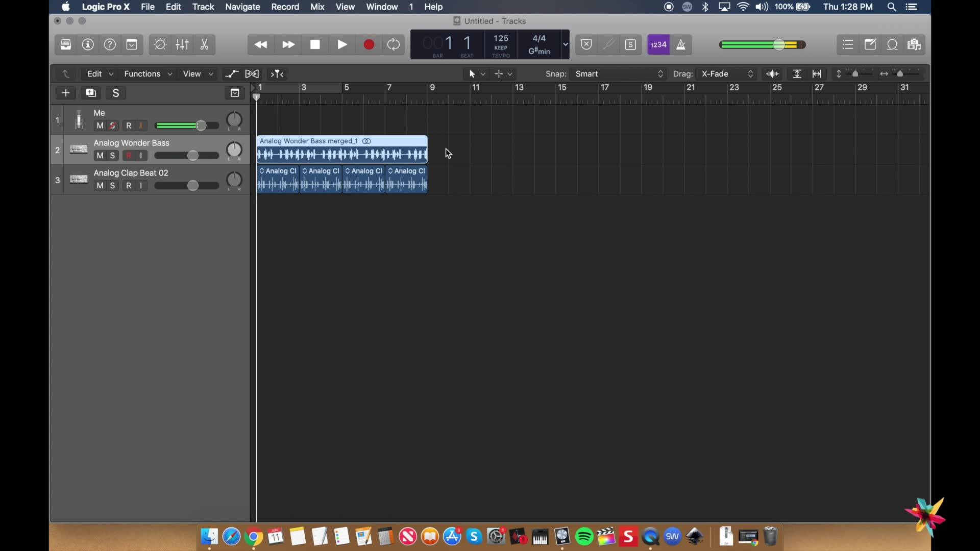Change the Drag mode from X-Fade

click(728, 74)
